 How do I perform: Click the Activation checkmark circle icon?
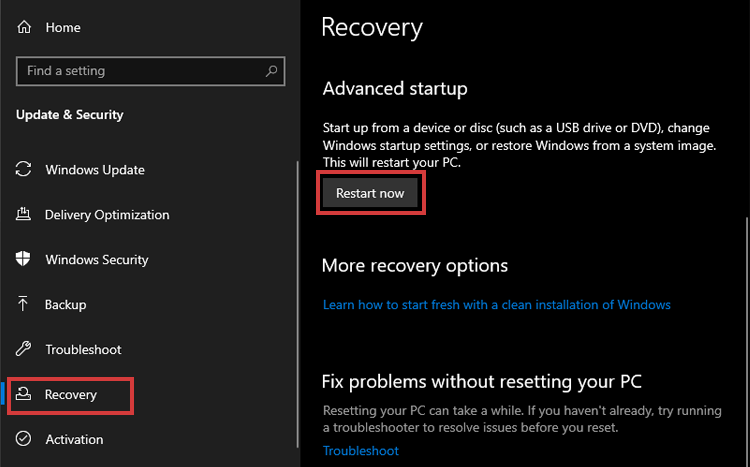23,439
